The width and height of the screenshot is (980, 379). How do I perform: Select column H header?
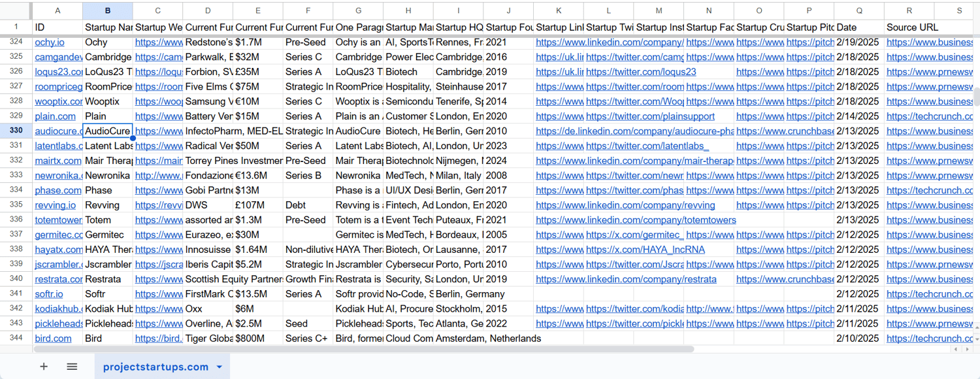pos(408,11)
